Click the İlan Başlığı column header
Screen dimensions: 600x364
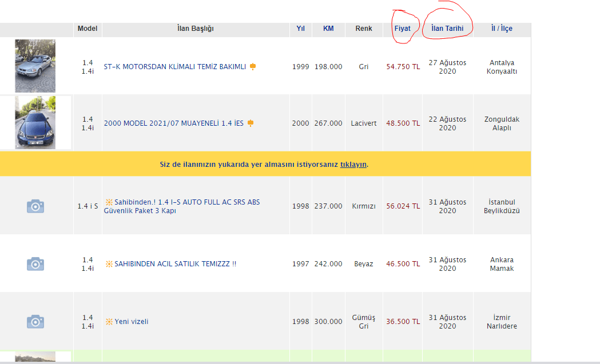coord(196,29)
